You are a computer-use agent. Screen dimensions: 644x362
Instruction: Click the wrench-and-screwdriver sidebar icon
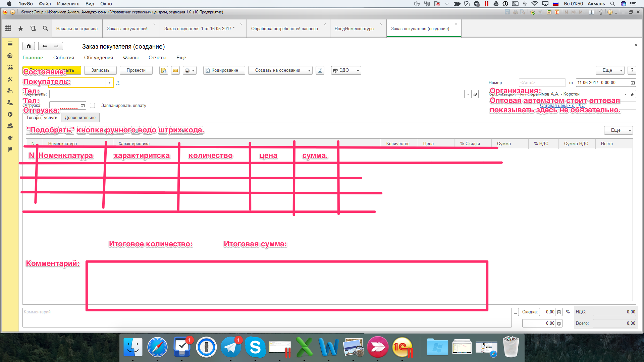pyautogui.click(x=10, y=79)
